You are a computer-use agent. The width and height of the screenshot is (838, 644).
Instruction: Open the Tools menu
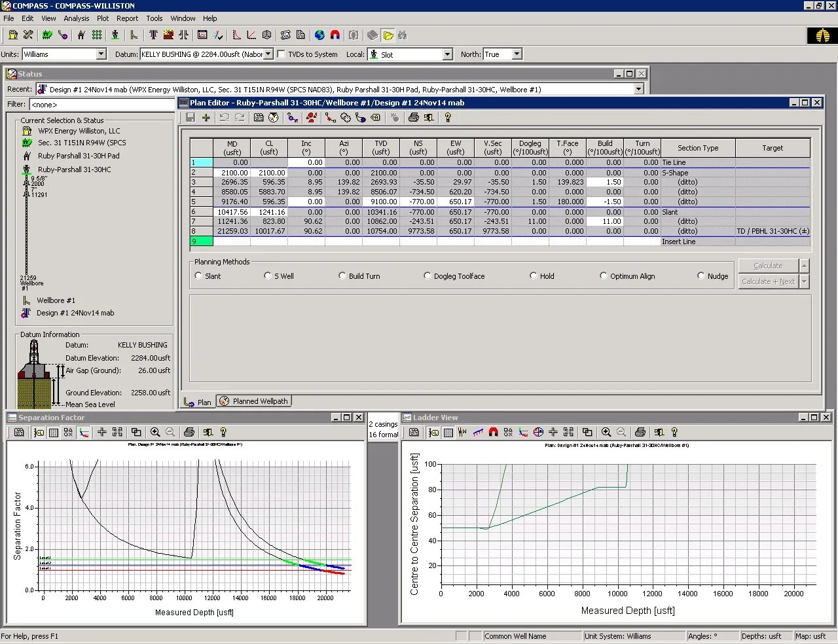[x=155, y=18]
